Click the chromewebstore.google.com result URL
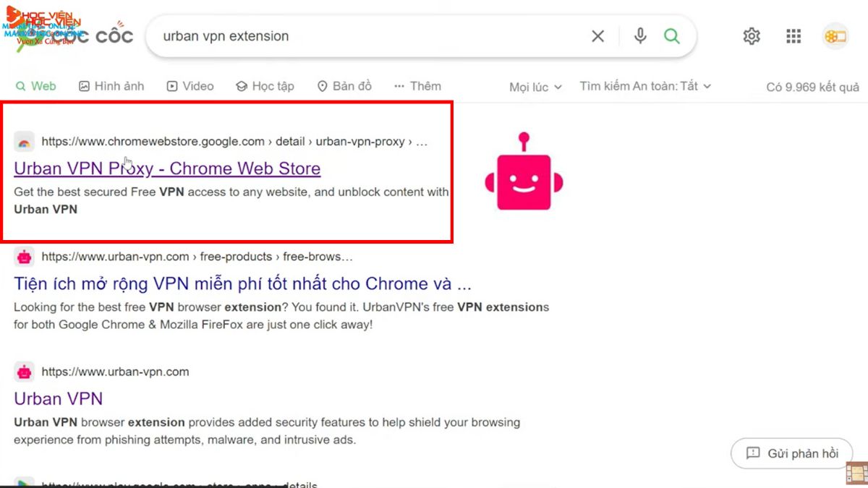 [234, 142]
